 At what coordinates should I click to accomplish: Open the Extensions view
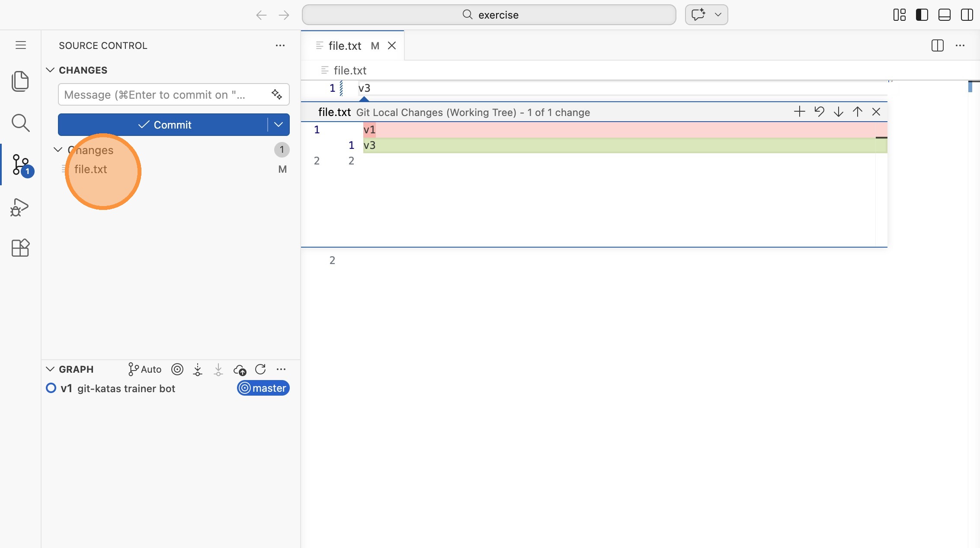pos(20,248)
